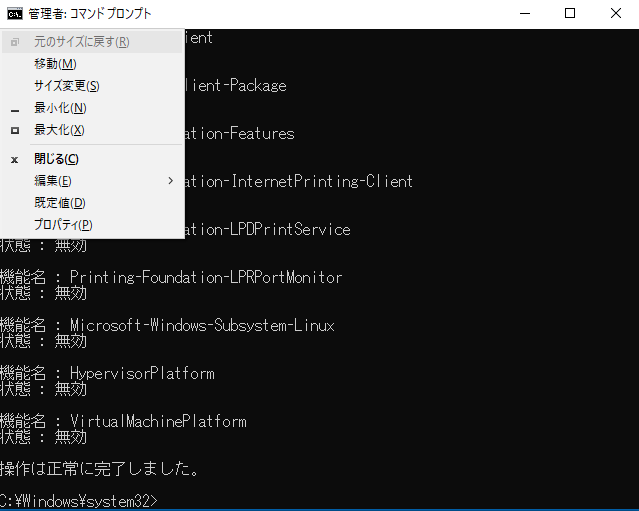This screenshot has height=511, width=639.
Task: Minimize the command prompt window
Action: click(x=525, y=13)
